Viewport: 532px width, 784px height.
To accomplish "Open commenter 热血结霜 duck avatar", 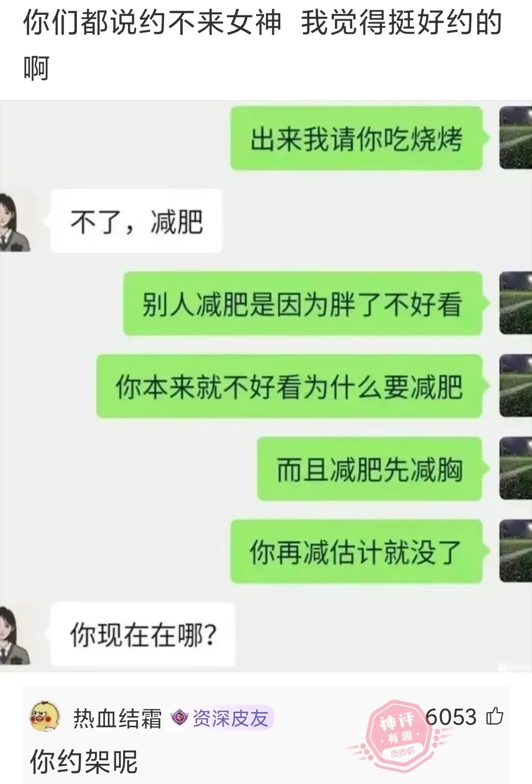I will pyautogui.click(x=45, y=717).
